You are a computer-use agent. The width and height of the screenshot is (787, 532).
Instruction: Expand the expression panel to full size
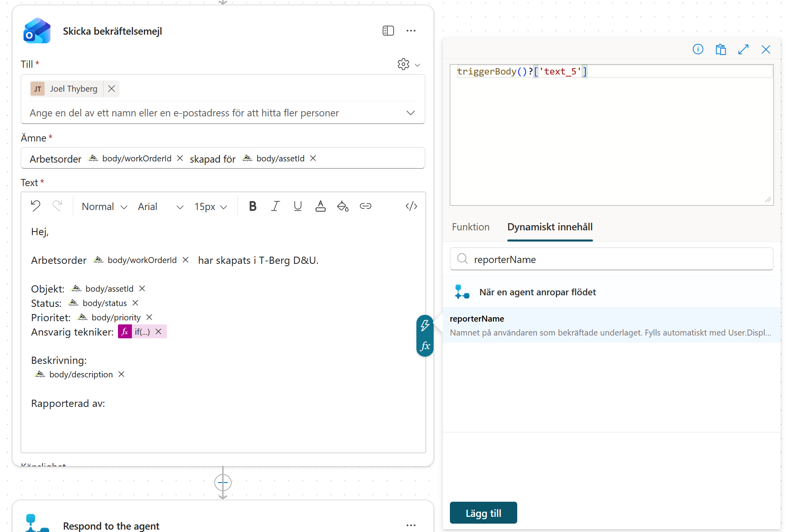coord(743,49)
